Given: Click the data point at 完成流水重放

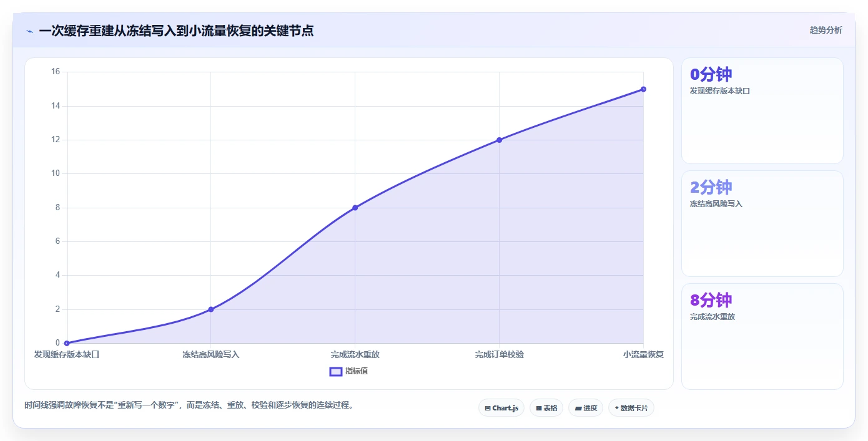Looking at the screenshot, I should click(355, 208).
